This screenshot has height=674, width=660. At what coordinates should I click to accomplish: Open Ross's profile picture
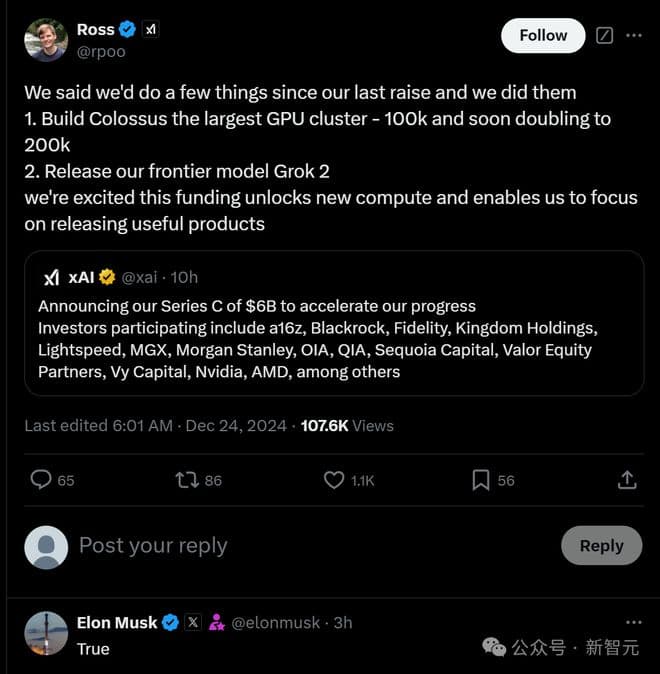[x=46, y=40]
